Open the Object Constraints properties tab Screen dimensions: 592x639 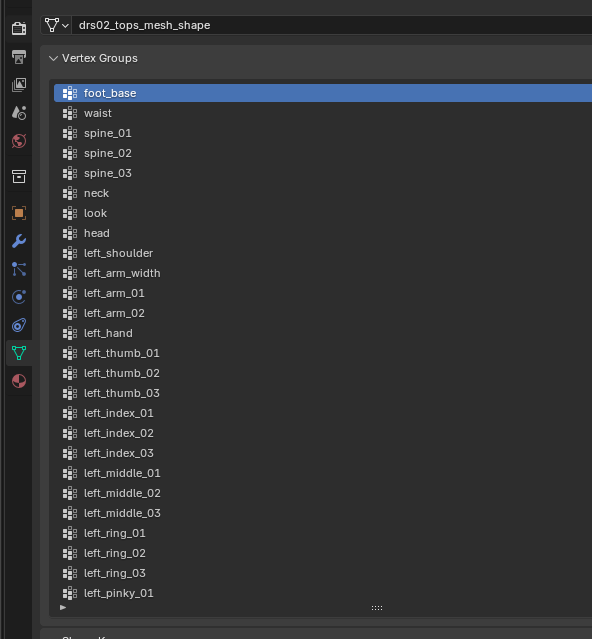[19, 325]
